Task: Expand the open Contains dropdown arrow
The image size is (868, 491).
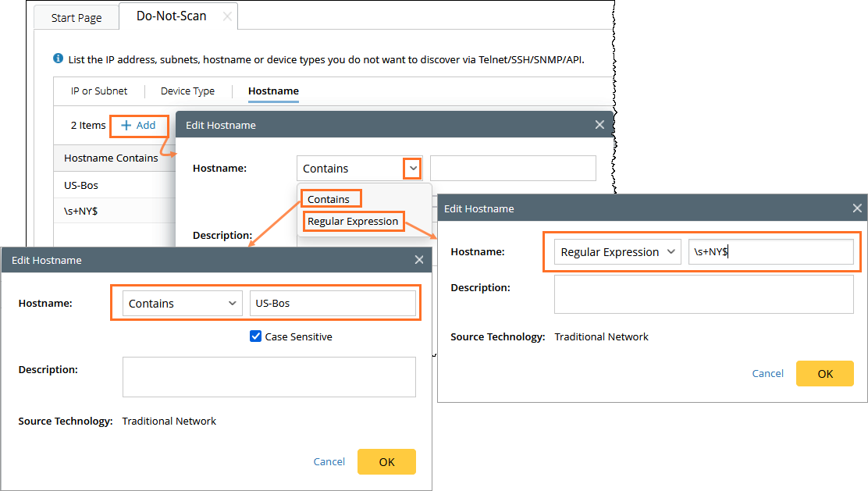Action: [413, 169]
